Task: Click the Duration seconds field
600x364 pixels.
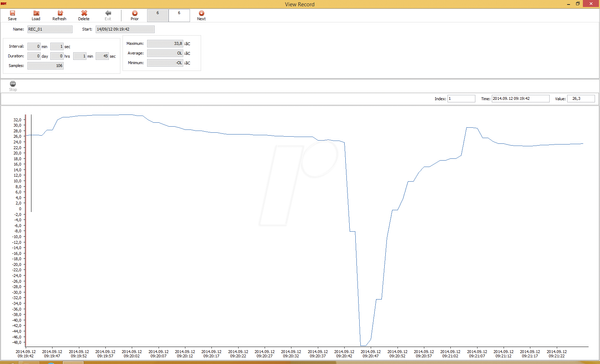Action: (x=102, y=56)
